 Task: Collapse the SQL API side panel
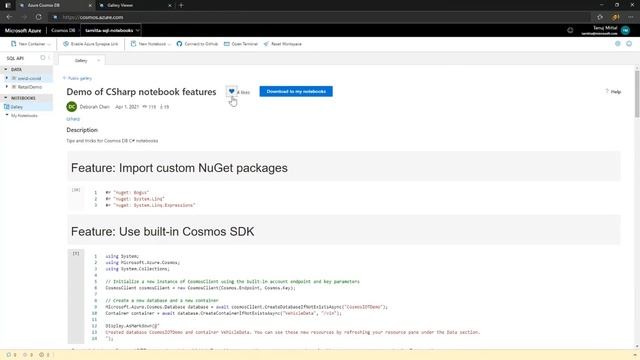[x=49, y=58]
